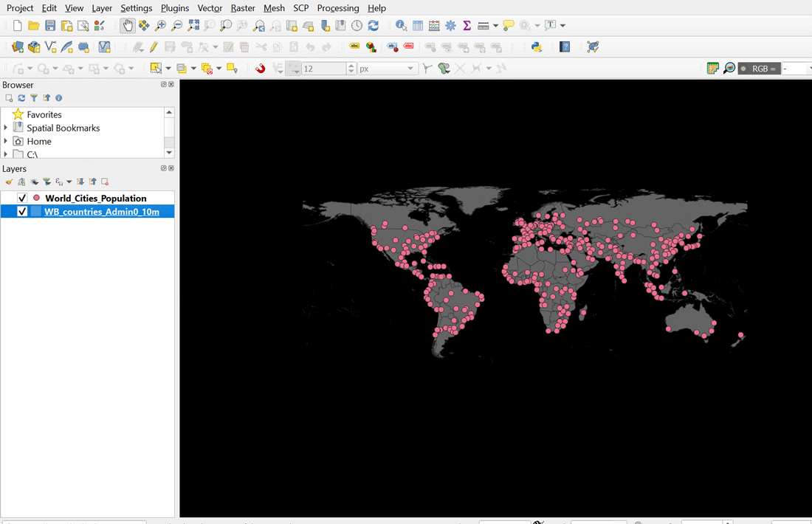This screenshot has height=524, width=812.
Task: Open the Layer menu
Action: (x=102, y=8)
